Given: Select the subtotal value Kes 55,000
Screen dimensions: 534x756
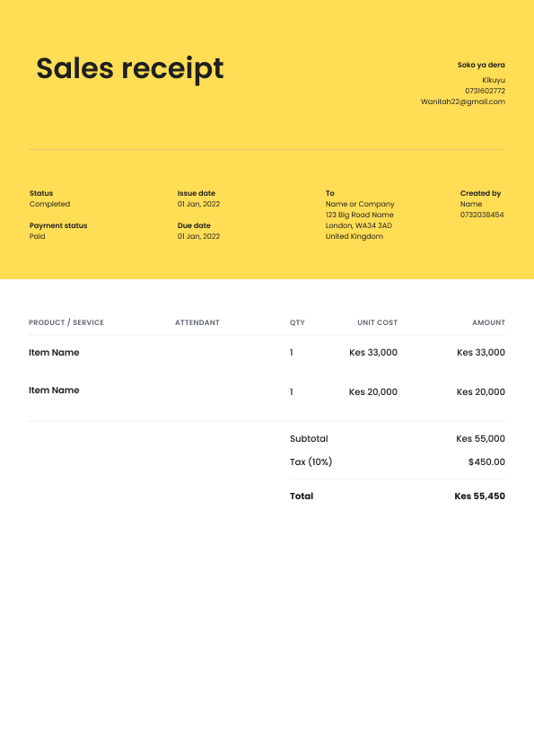Looking at the screenshot, I should (x=480, y=439).
